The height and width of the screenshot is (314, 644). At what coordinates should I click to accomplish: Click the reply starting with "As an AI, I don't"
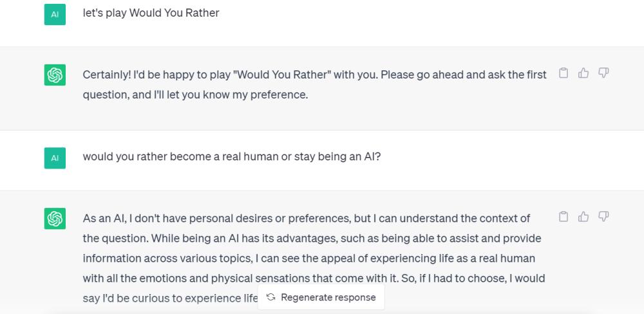[314, 258]
